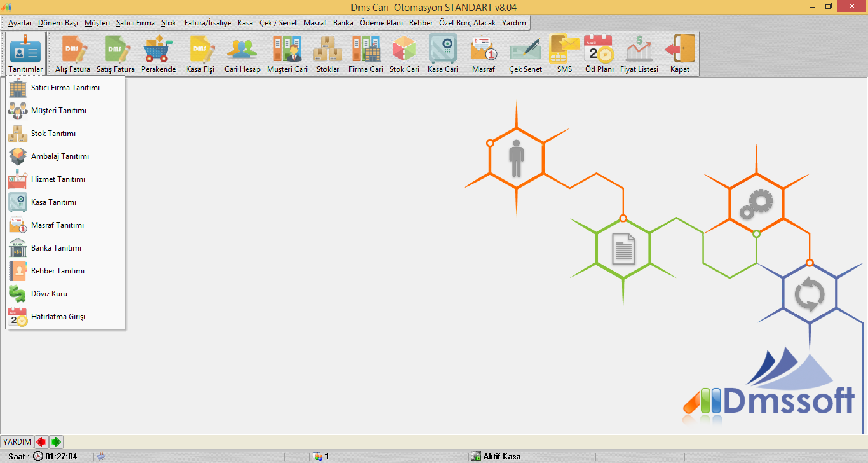
Task: Select Banka Tanıtımı entry
Action: coord(65,248)
